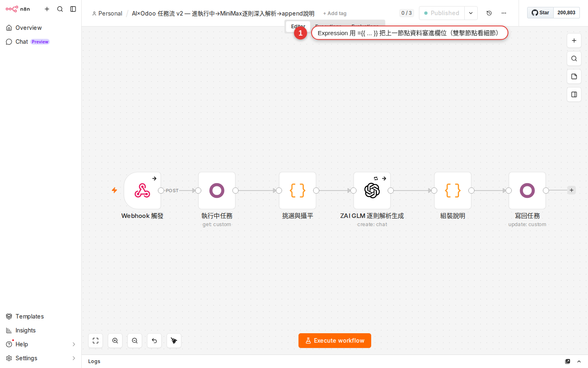
Task: Open the three-dot workflow options menu
Action: click(504, 13)
